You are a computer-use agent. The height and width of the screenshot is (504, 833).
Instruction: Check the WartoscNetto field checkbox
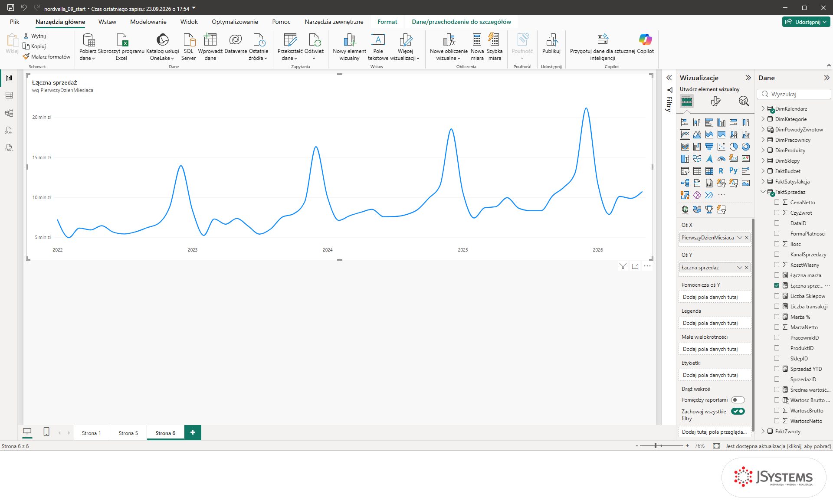point(777,421)
